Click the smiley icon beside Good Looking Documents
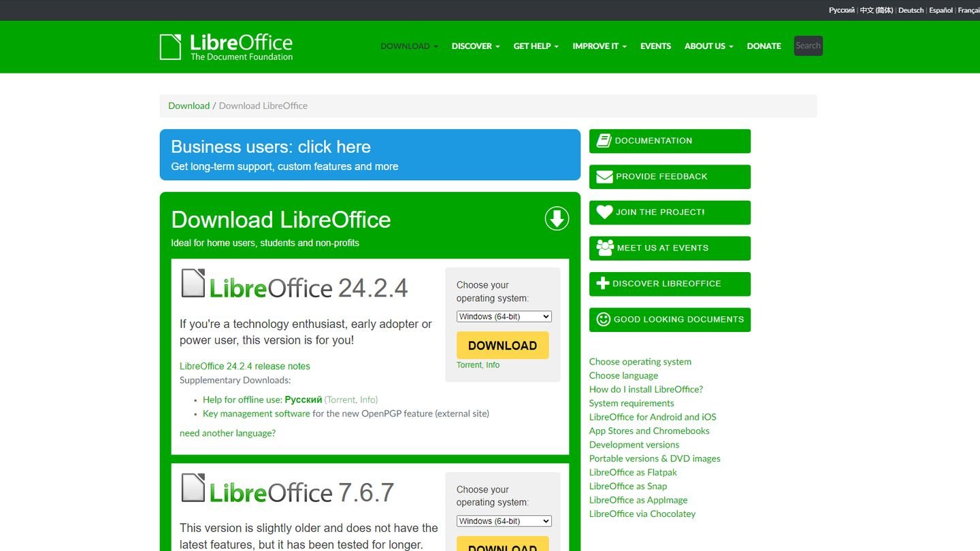This screenshot has height=551, width=980. click(603, 319)
